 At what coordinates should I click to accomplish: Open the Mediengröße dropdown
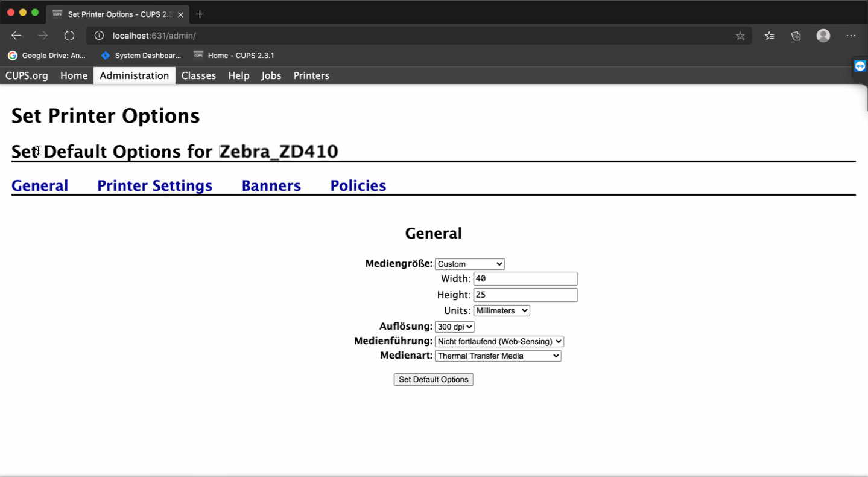click(470, 264)
